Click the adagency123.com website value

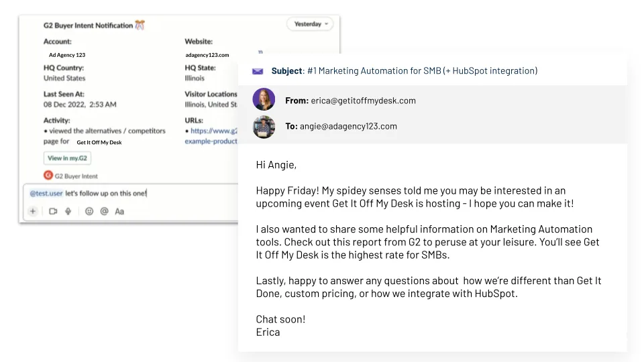207,55
